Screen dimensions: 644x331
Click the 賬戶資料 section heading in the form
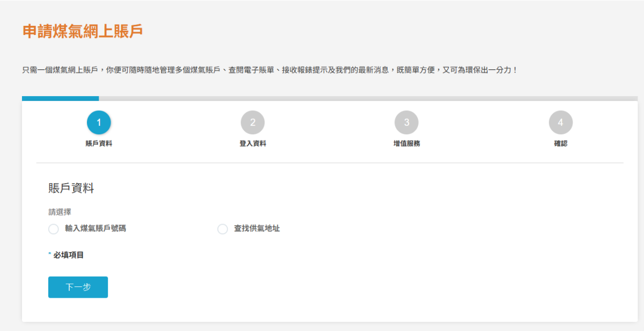click(x=71, y=188)
